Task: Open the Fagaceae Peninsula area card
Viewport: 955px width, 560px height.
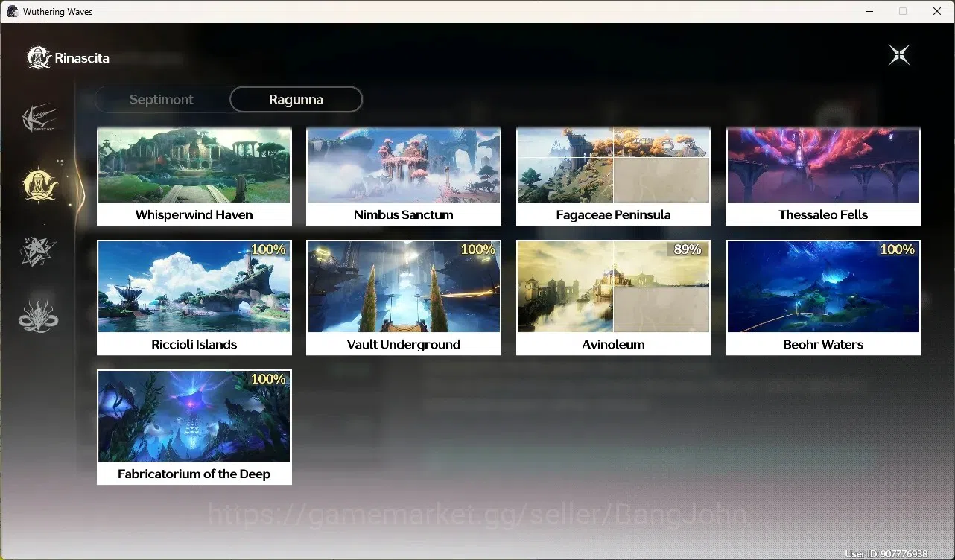Action: click(x=614, y=176)
